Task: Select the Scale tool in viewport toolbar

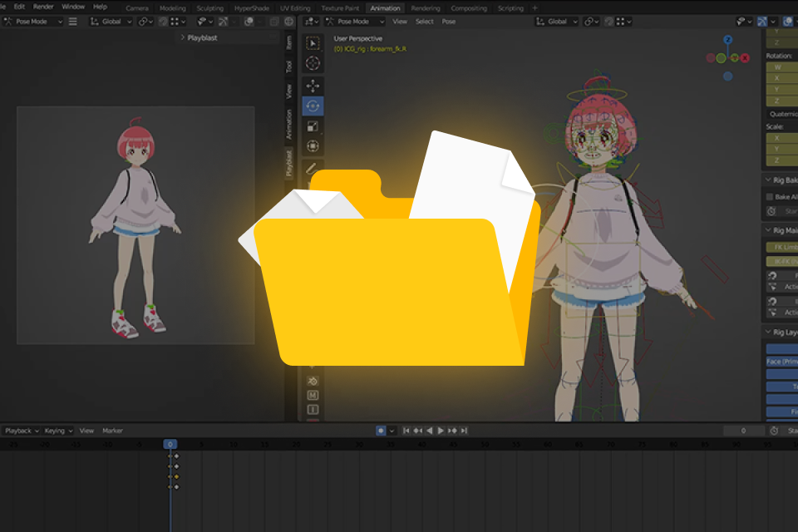Action: pos(313,126)
